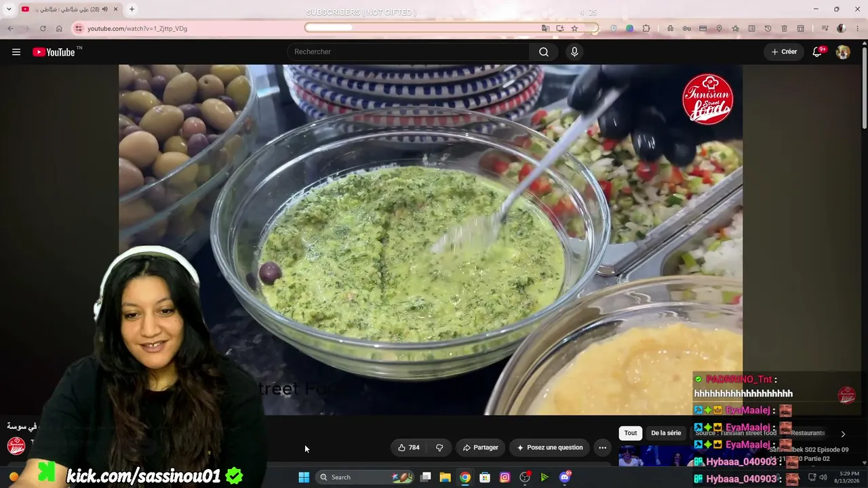
Task: Open Chrome profile avatar in toolbar
Action: click(841, 28)
